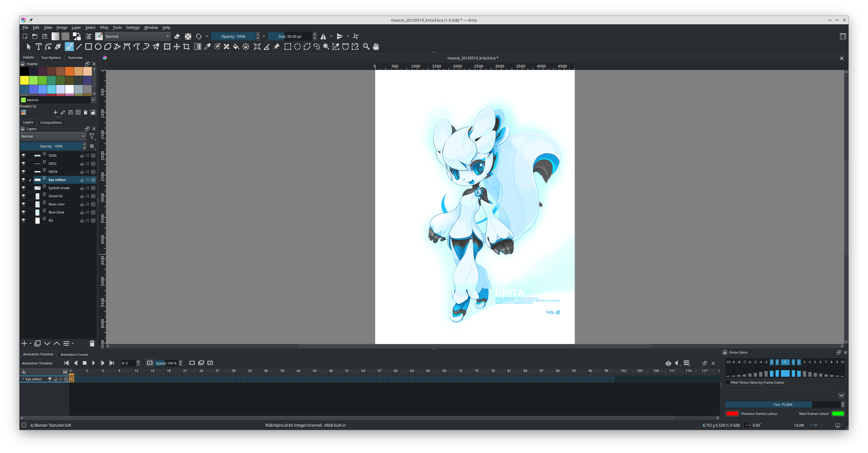Select the Ellipse shape tool

[98, 47]
